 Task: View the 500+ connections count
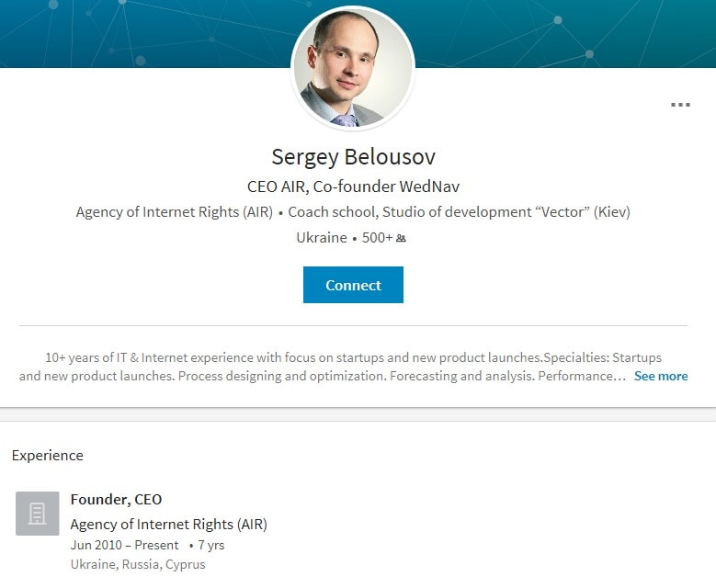(x=377, y=238)
